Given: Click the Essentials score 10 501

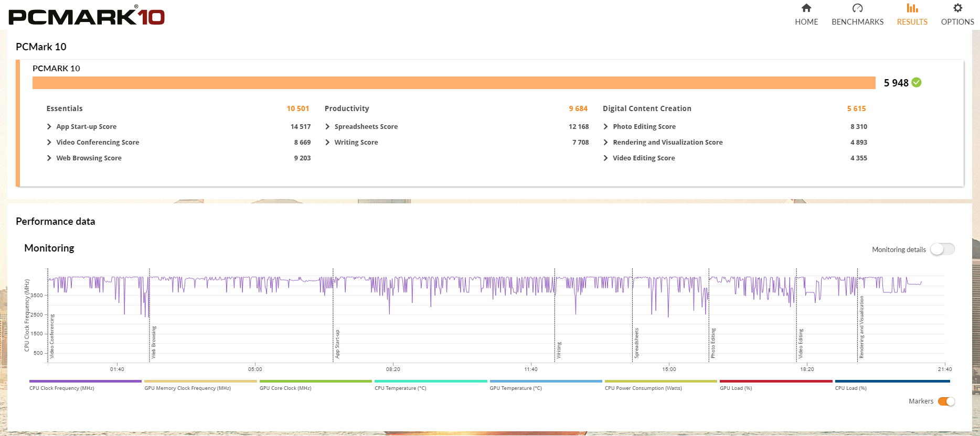Looking at the screenshot, I should coord(298,108).
